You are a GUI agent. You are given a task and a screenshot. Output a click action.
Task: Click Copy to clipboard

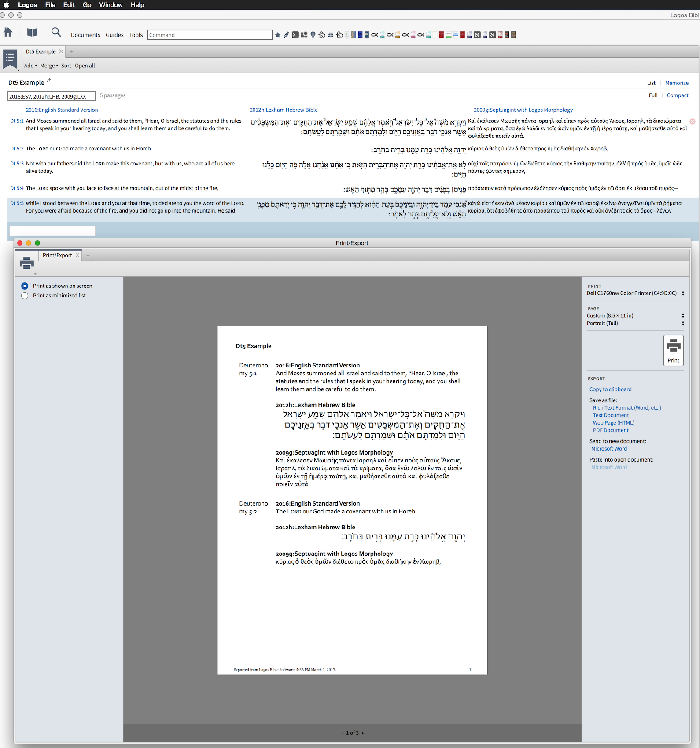pos(610,389)
